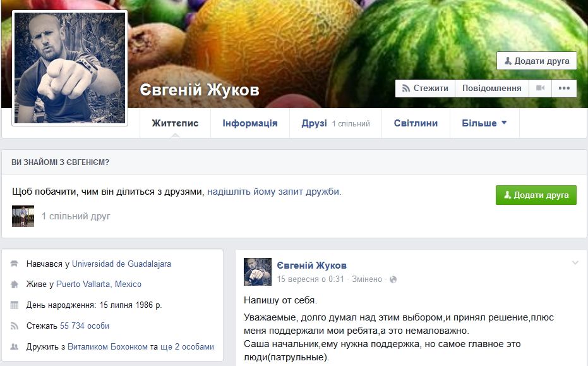The image size is (588, 366).
Task: Open the three-dots more actions menu
Action: point(564,88)
